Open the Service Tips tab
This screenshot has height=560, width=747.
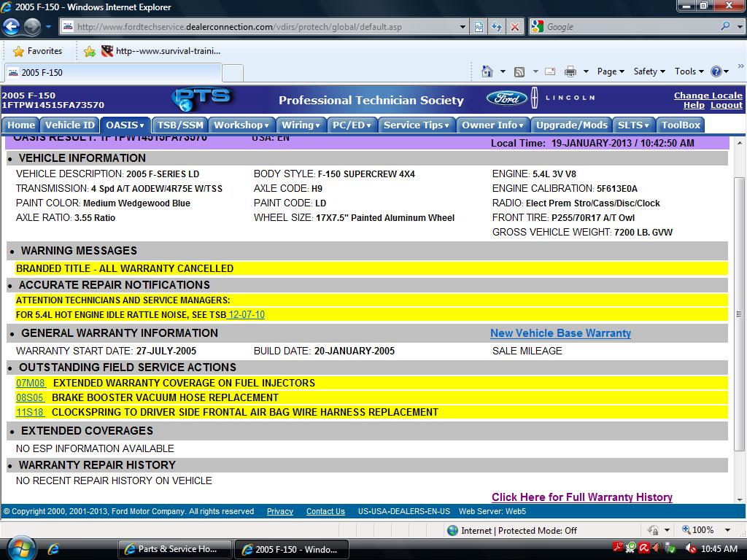click(417, 125)
